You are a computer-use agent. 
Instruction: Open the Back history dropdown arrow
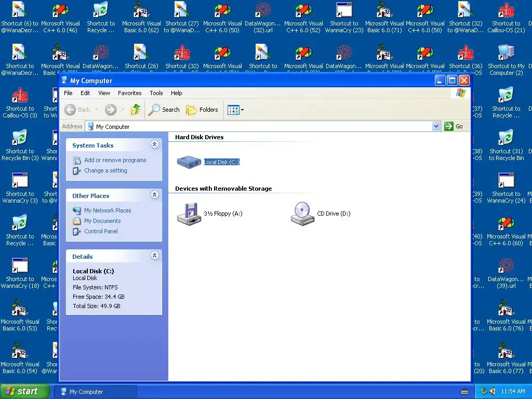click(96, 110)
